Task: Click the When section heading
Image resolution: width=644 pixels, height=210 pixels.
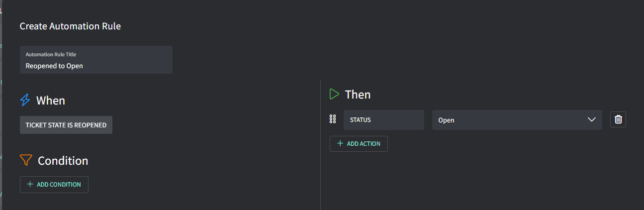Action: tap(51, 100)
